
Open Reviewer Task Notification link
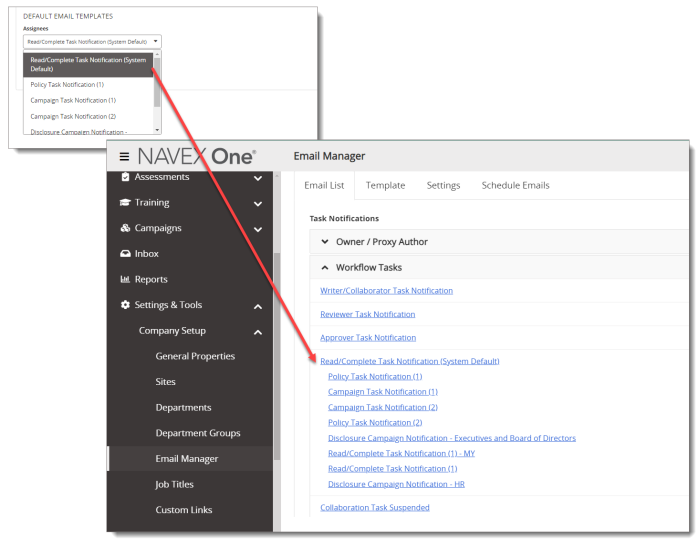[367, 314]
